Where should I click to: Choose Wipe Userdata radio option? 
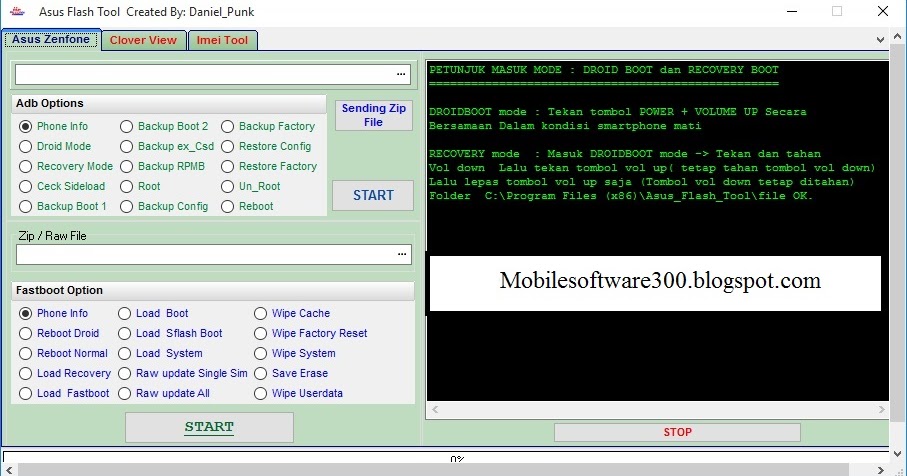[x=298, y=393]
